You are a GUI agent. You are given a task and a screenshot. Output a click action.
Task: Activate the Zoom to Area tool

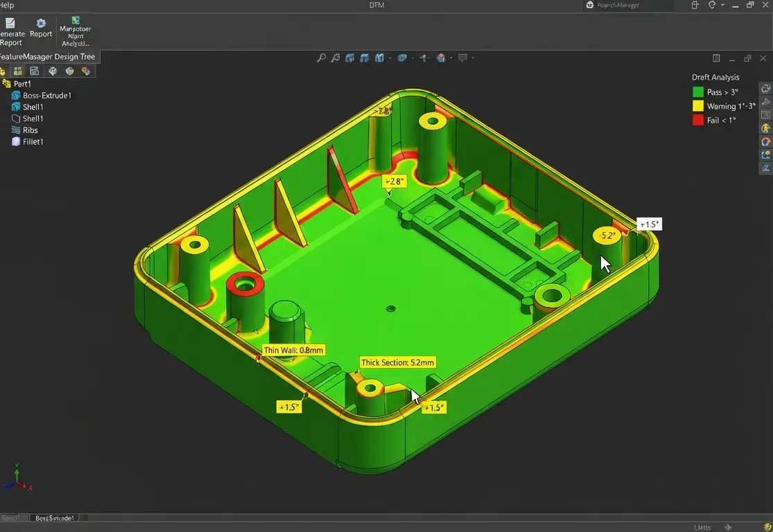point(336,58)
